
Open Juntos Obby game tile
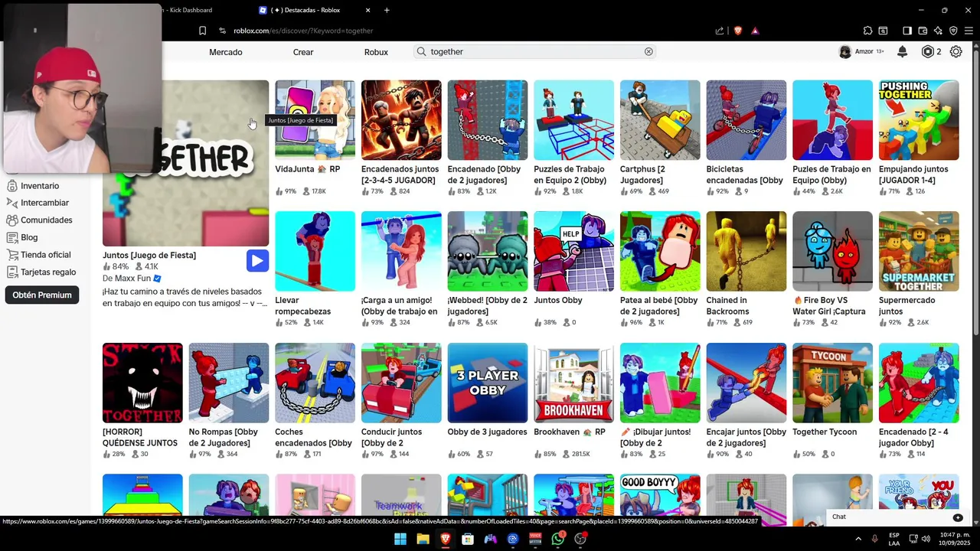point(573,269)
